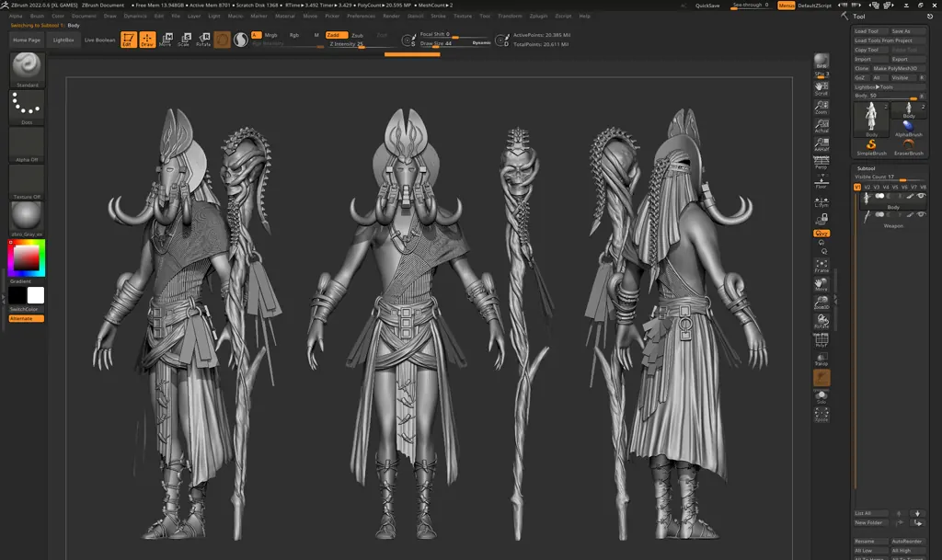Click the Sculptris Pro mode icon

coord(240,40)
